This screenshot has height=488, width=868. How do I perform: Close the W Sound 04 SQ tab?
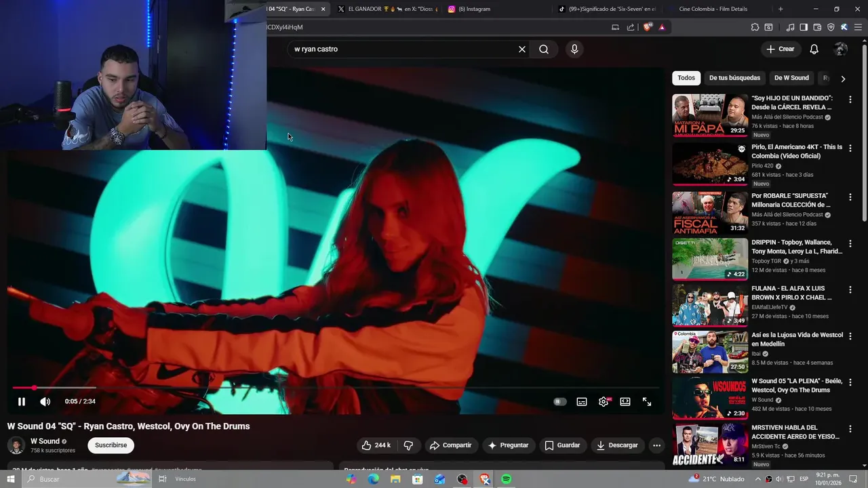click(x=323, y=9)
